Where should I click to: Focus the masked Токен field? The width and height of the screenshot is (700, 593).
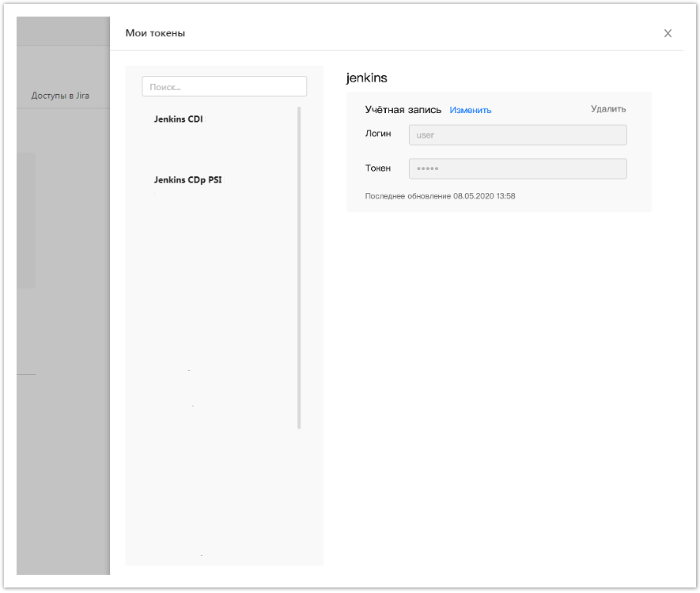[517, 168]
